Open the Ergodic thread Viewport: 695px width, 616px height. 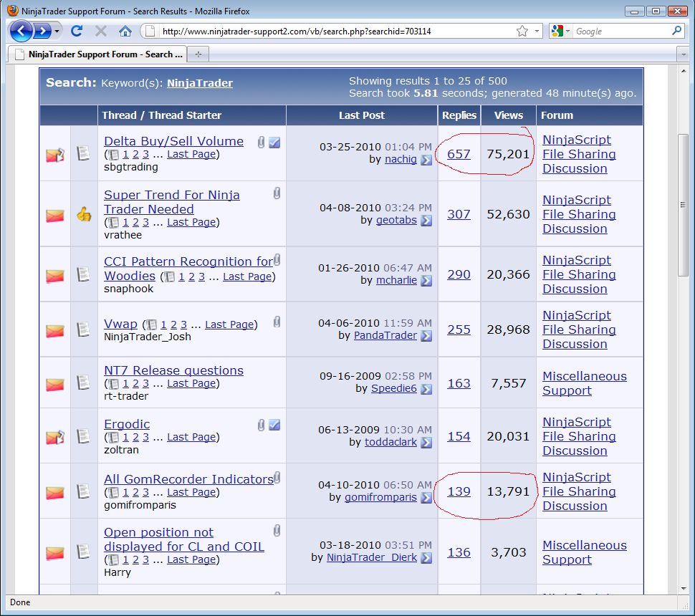127,424
